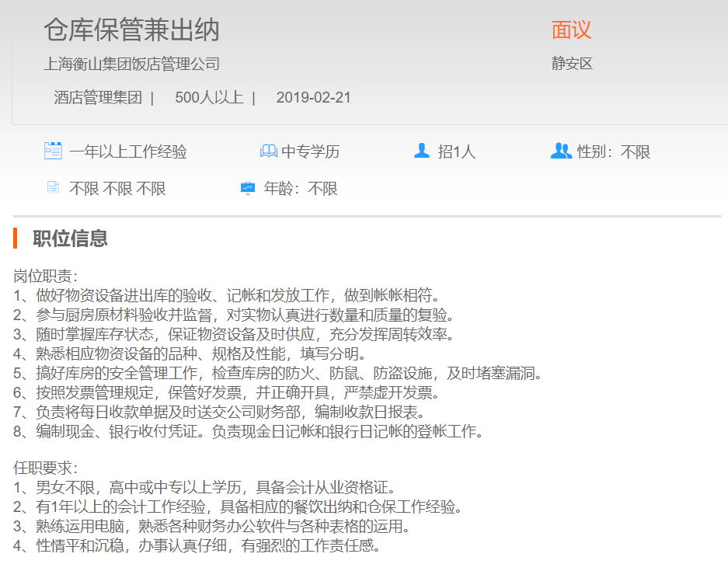Click the calendar icon beside work experience
This screenshot has height=578, width=728.
[53, 151]
